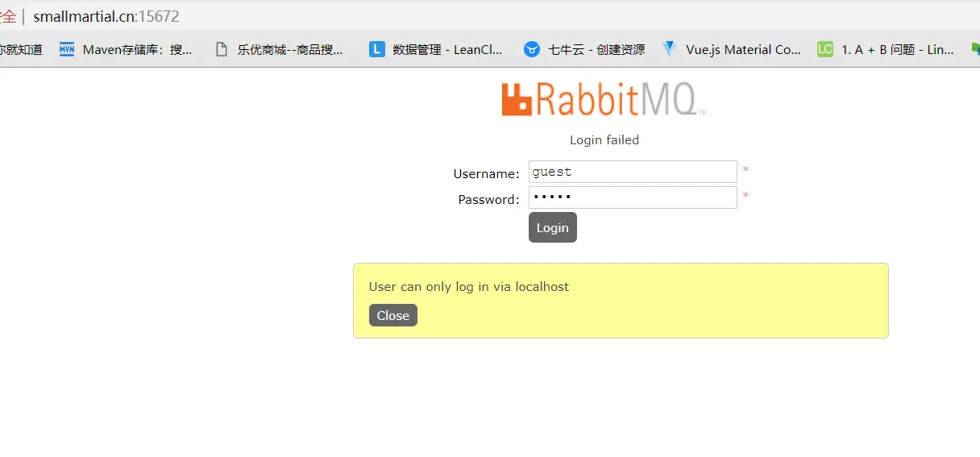Viewport: 980px width, 457px height.
Task: Click the 不安全 security indicator in address bar
Action: (x=8, y=16)
